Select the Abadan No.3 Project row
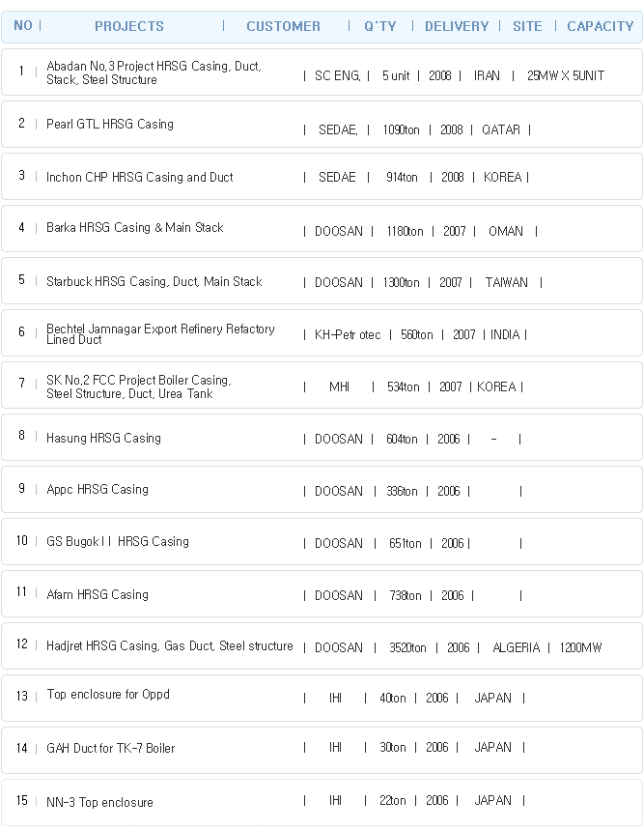This screenshot has height=830, width=644. tap(322, 72)
